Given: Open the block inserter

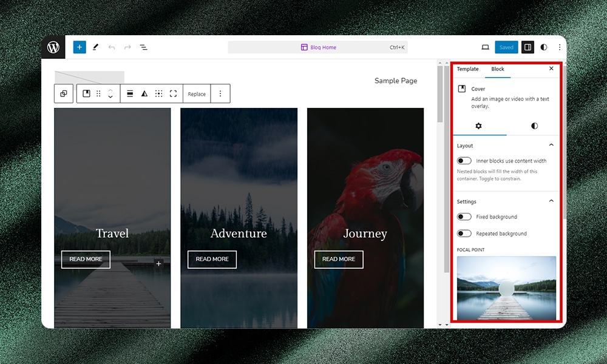Looking at the screenshot, I should tap(79, 47).
